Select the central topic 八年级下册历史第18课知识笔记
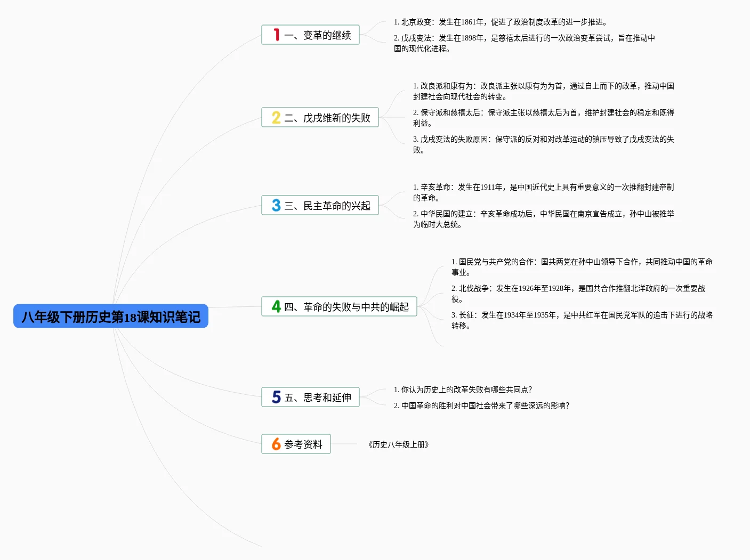The image size is (750, 560). click(111, 316)
